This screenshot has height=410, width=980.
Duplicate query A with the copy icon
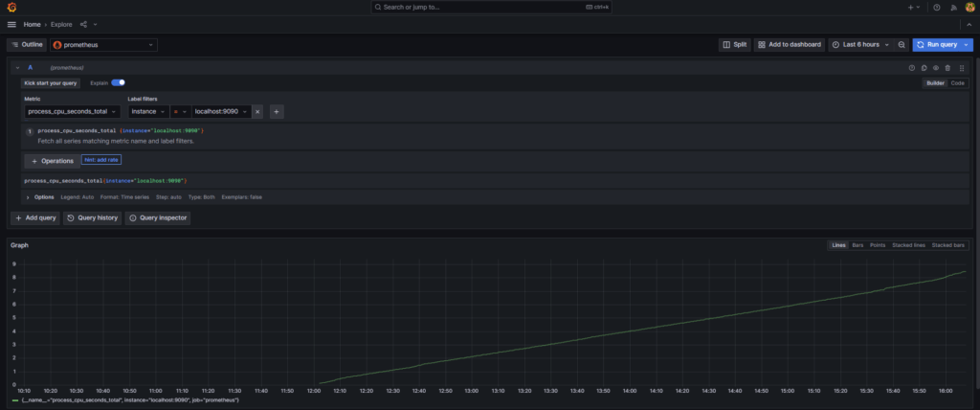click(x=924, y=68)
